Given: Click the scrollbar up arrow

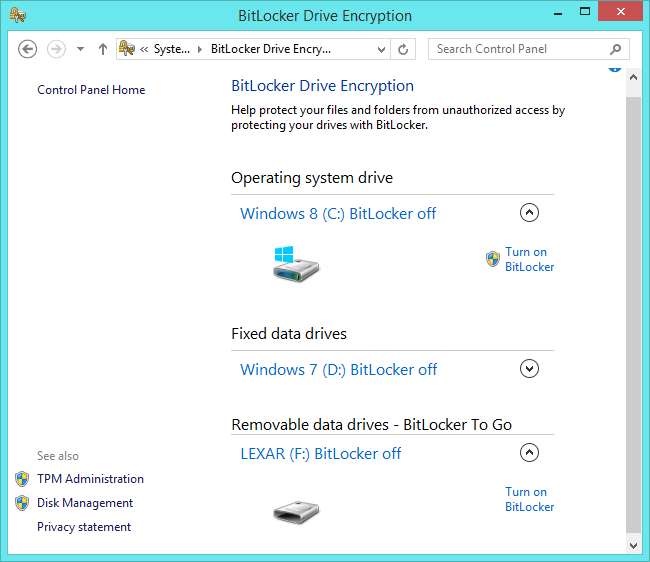Looking at the screenshot, I should [x=633, y=77].
